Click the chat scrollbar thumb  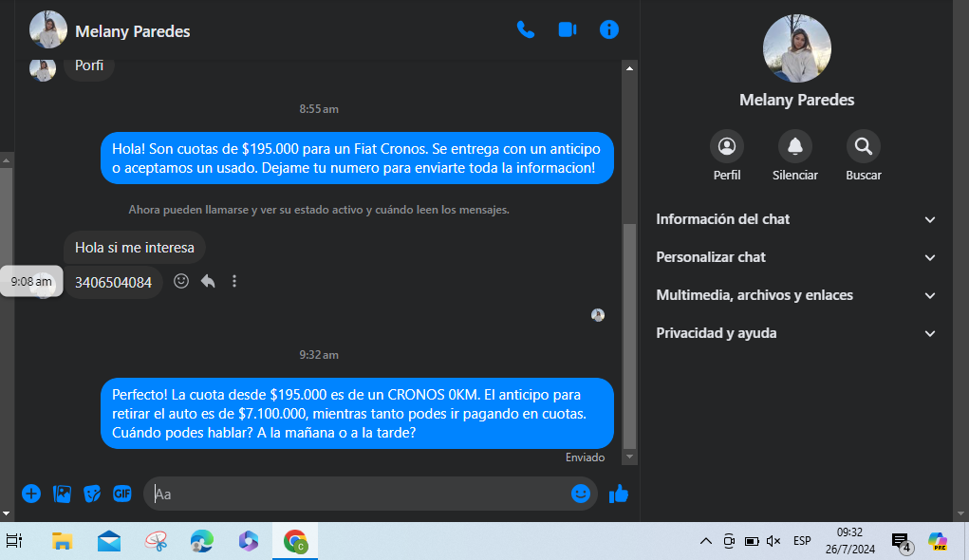pyautogui.click(x=629, y=336)
